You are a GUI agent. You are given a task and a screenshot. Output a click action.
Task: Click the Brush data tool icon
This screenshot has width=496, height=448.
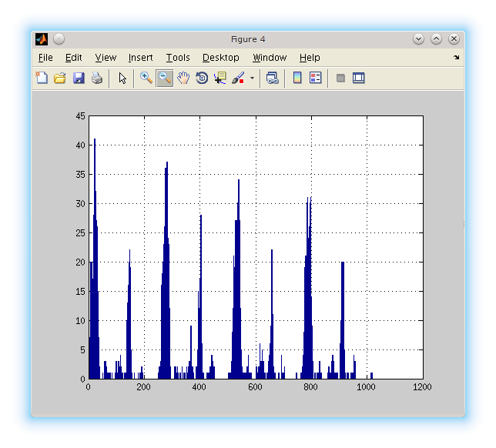[x=238, y=78]
